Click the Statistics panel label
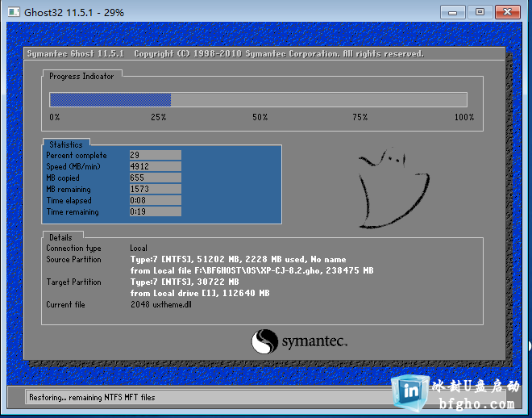 coord(66,144)
